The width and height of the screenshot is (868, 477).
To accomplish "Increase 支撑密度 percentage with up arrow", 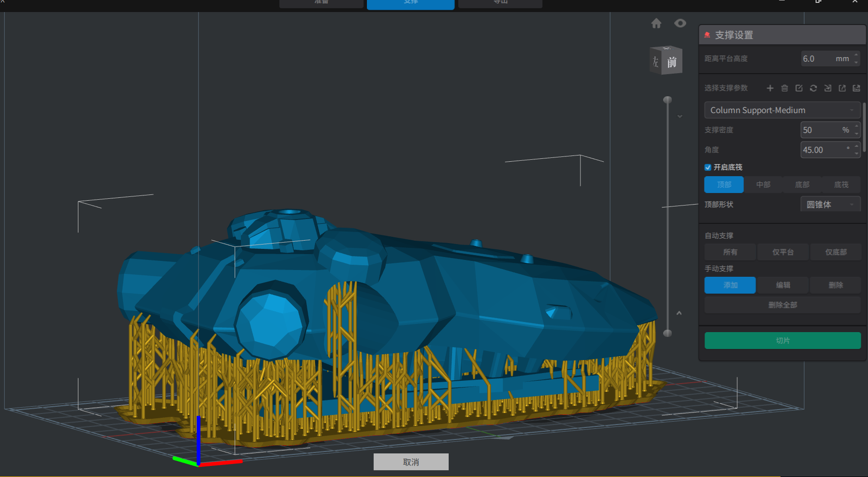I will pos(856,127).
